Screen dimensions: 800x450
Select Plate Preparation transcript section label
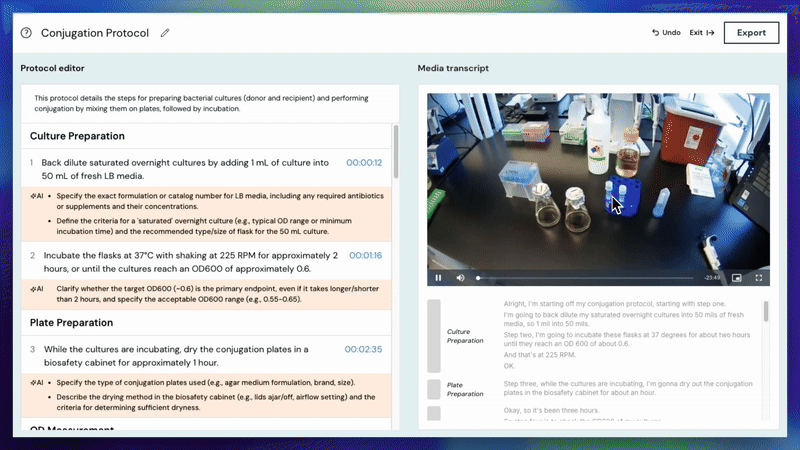pyautogui.click(x=465, y=390)
